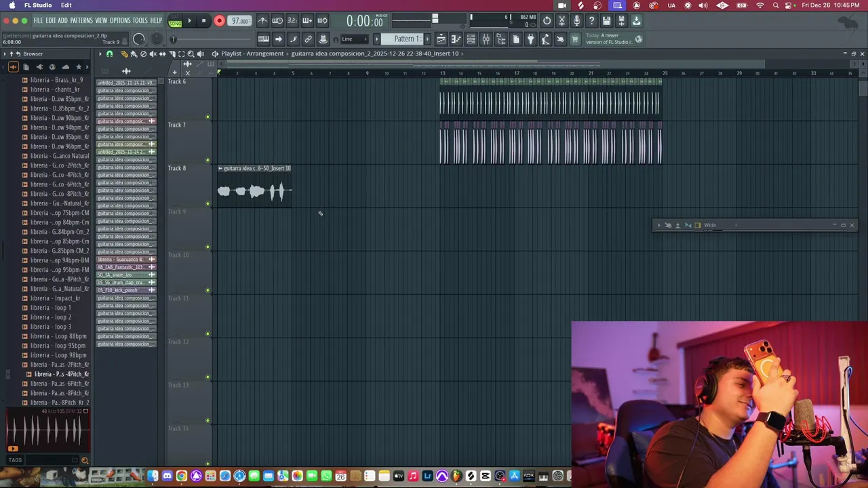Select the Slip tool in playlist toolbar
This screenshot has height=488, width=868.
click(162, 54)
